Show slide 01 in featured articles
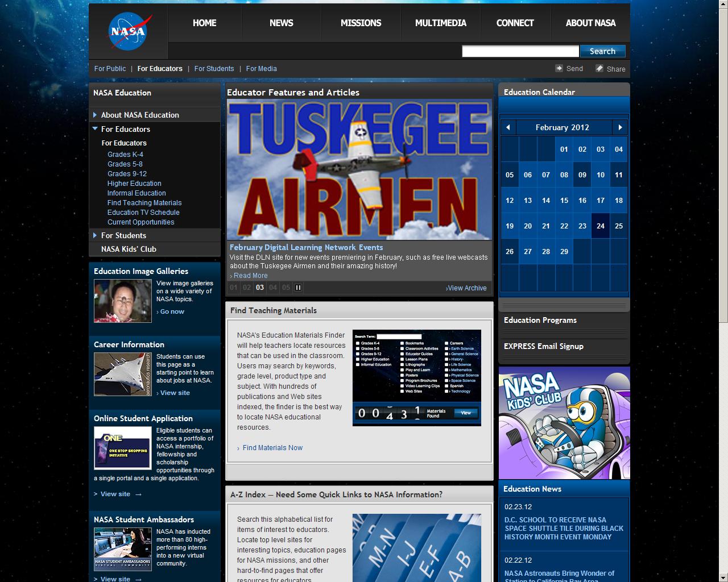 tap(234, 288)
